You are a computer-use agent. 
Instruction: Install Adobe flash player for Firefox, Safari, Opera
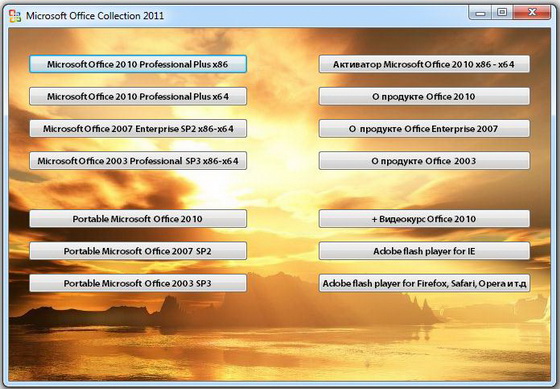tap(424, 283)
